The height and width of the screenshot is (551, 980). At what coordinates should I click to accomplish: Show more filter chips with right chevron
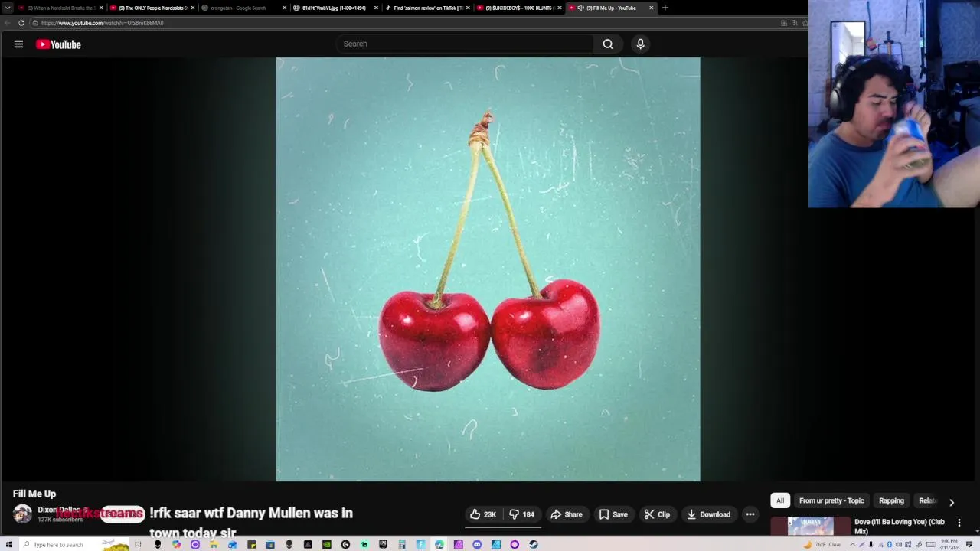(x=952, y=502)
